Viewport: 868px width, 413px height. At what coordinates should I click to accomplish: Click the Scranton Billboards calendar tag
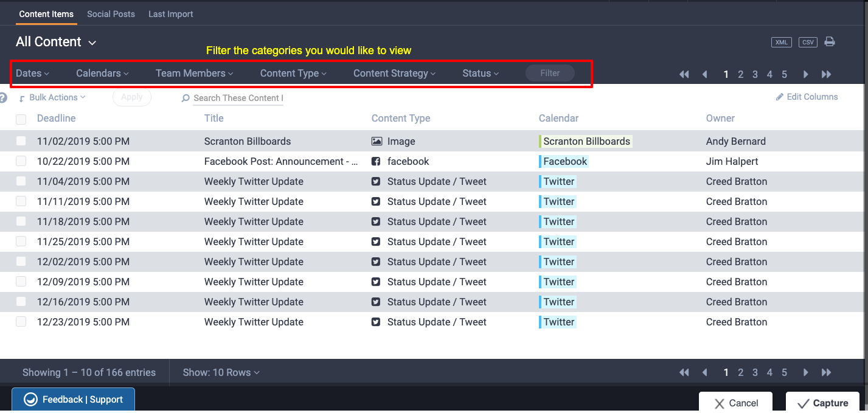pos(586,141)
